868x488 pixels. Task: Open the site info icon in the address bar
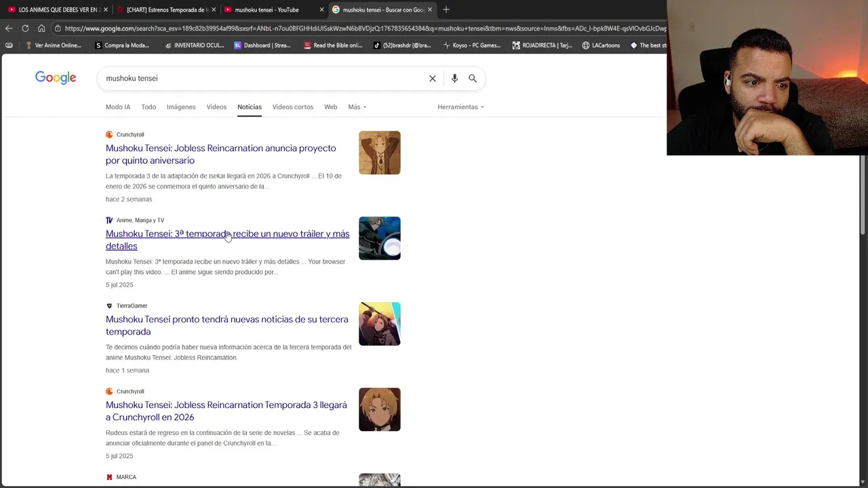[58, 28]
